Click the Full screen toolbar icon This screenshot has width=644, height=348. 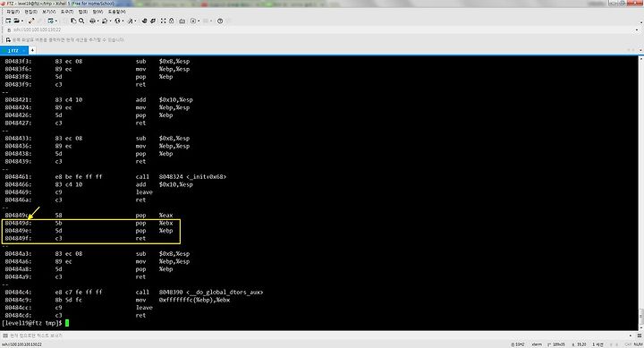click(163, 21)
